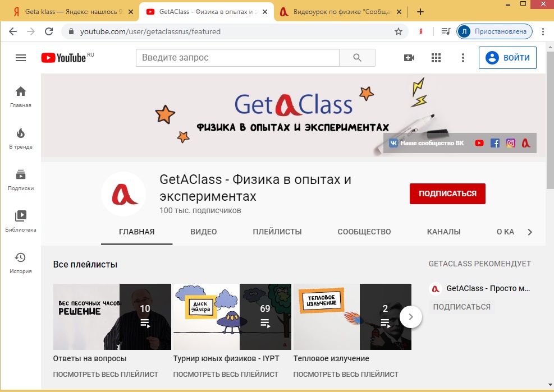Open Подписки in the sidebar
The width and height of the screenshot is (554, 392).
pyautogui.click(x=21, y=180)
